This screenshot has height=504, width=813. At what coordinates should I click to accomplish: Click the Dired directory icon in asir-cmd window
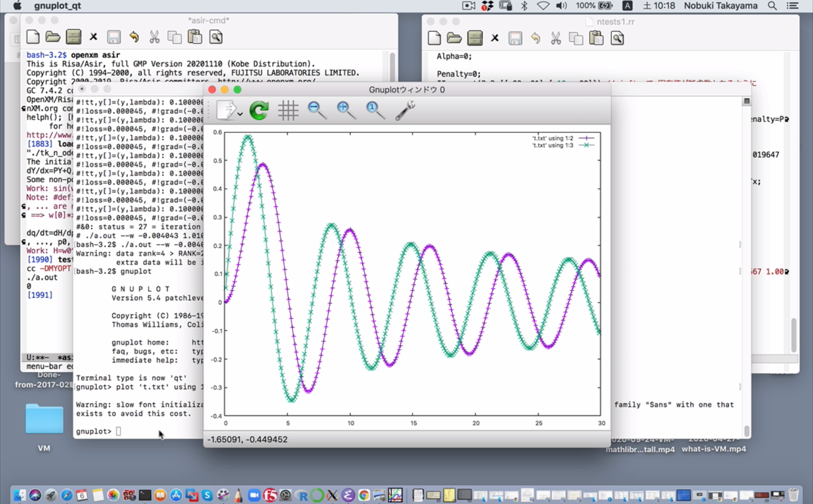coord(73,37)
